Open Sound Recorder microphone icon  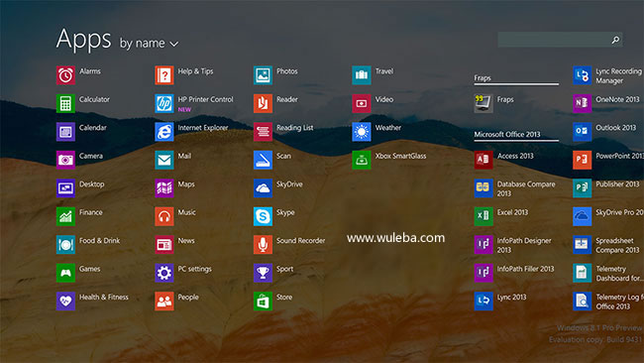263,245
